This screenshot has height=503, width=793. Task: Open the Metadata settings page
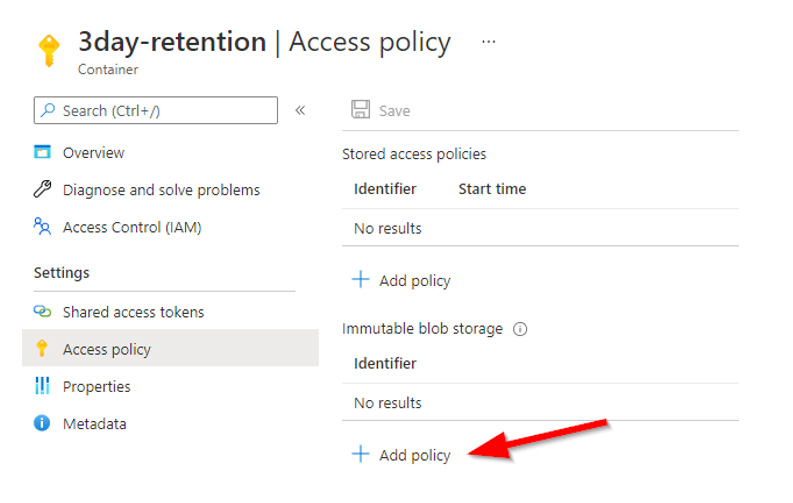coord(95,424)
